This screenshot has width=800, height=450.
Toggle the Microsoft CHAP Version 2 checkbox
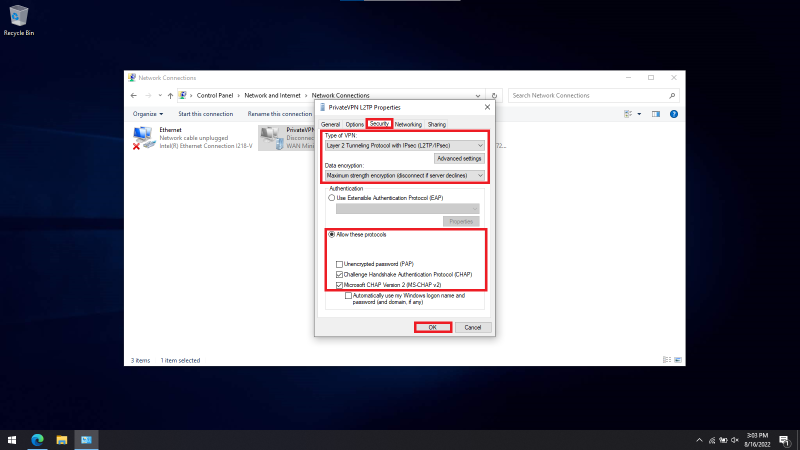(339, 285)
